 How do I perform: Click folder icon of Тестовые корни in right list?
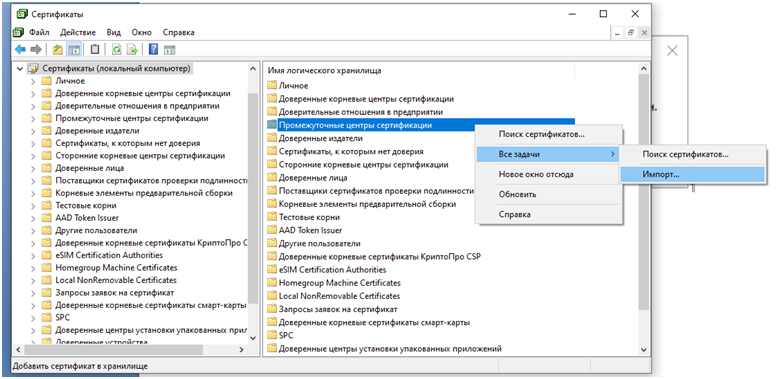[272, 217]
